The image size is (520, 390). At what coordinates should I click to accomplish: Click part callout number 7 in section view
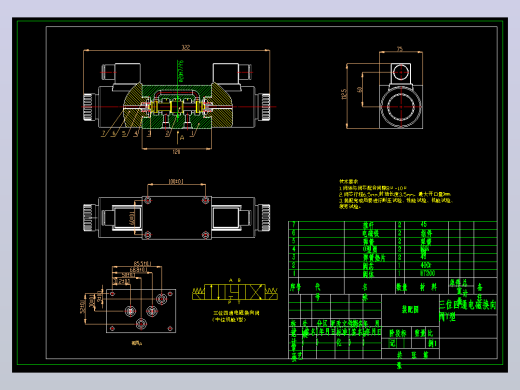click(x=104, y=133)
